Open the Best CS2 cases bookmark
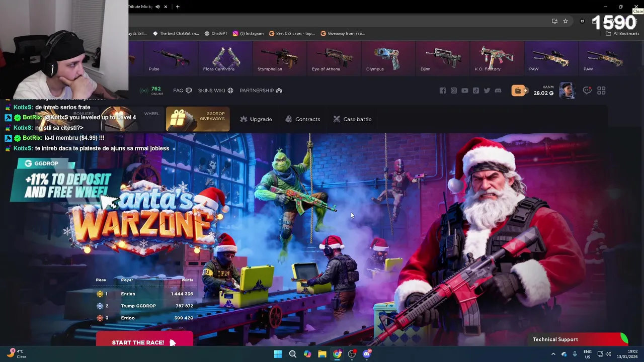 pyautogui.click(x=292, y=34)
